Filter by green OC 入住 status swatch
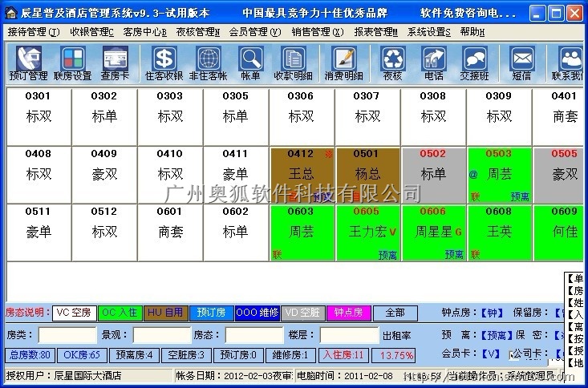Screen dimensions: 588x388 (x=121, y=313)
